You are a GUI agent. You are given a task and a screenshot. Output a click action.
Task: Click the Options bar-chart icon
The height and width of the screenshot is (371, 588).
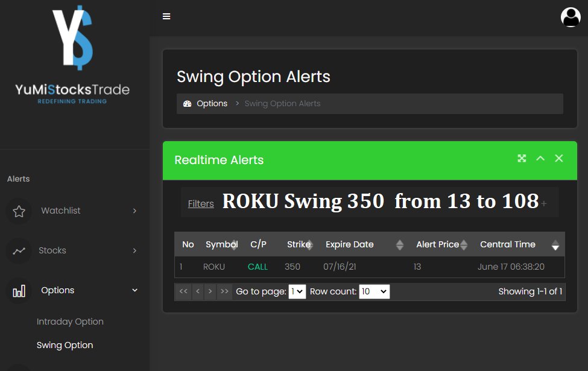click(19, 291)
